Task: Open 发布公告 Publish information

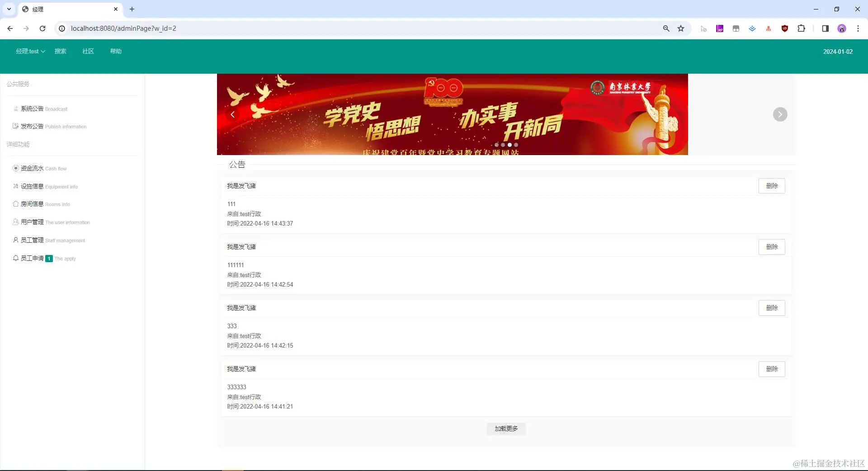Action: (50, 127)
